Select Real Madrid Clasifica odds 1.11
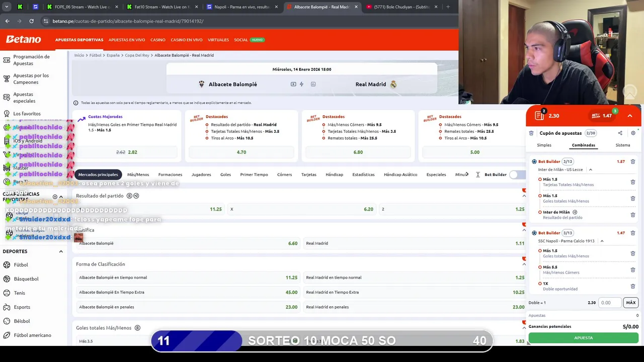 (x=415, y=243)
